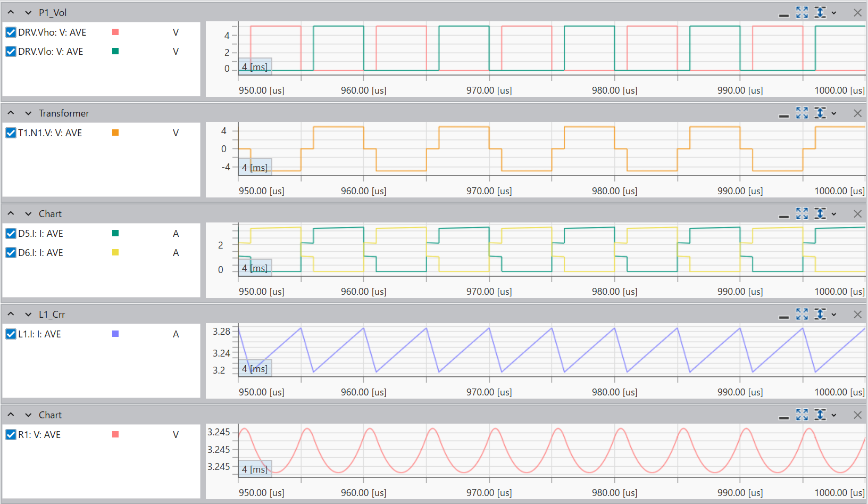Auto-scale vertical axis of P1_Vol chart
The height and width of the screenshot is (504, 868).
(x=820, y=12)
